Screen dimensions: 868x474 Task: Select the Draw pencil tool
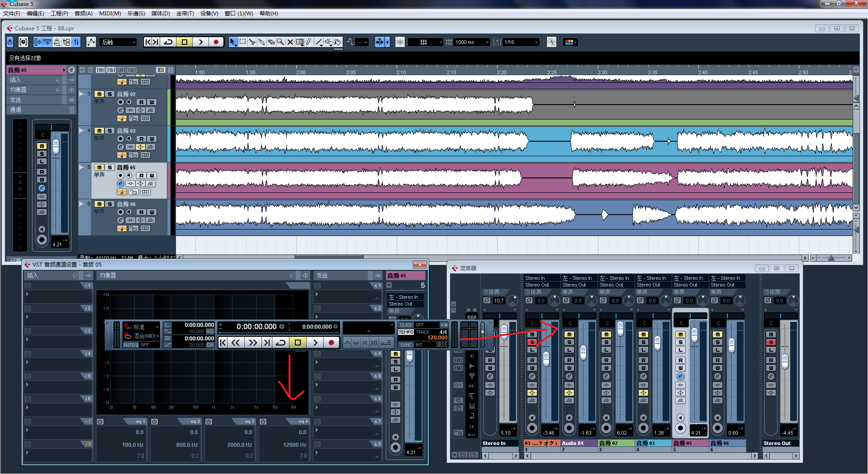tap(309, 42)
